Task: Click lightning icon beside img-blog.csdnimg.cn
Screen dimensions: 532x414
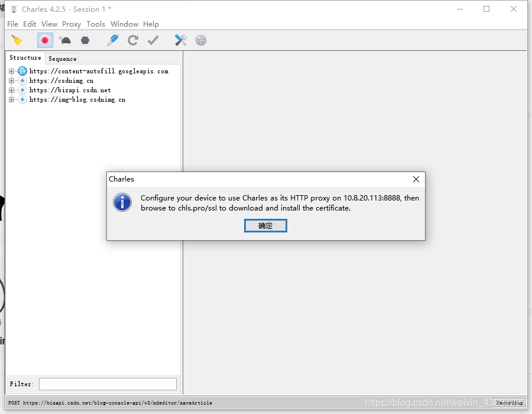Action: [x=22, y=100]
